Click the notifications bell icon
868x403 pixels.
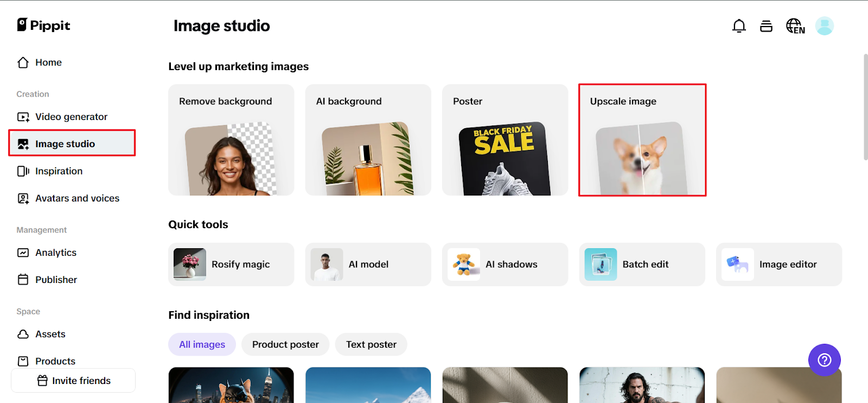(x=739, y=26)
